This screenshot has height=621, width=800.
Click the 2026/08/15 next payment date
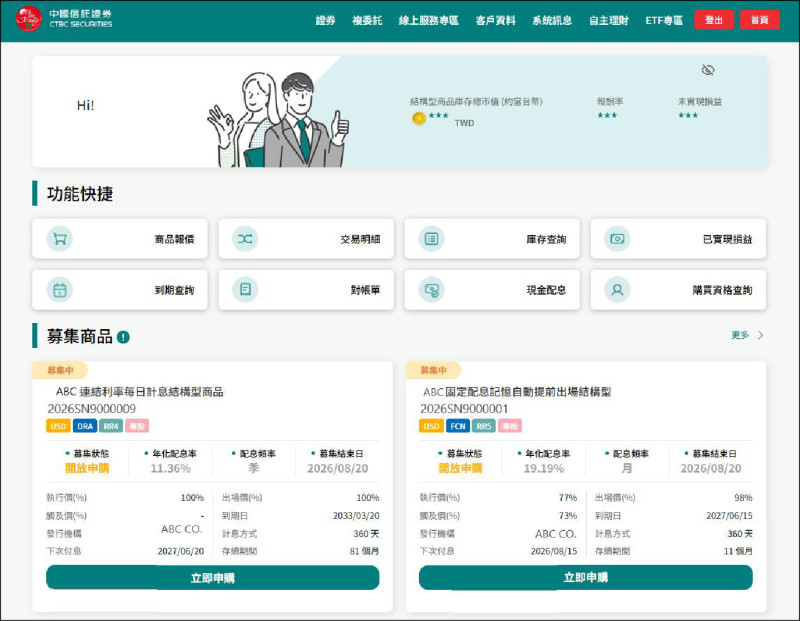pyautogui.click(x=554, y=551)
